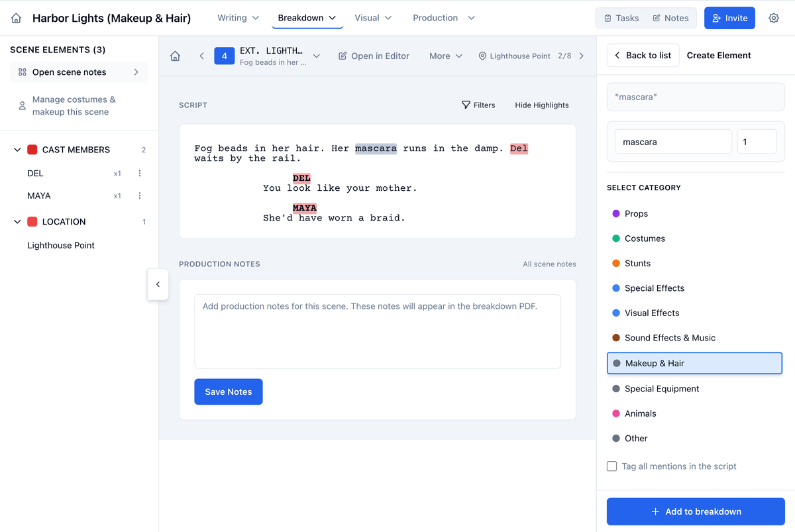Image resolution: width=795 pixels, height=532 pixels.
Task: Click the red CAST MEMBERS color swatch
Action: 32,150
